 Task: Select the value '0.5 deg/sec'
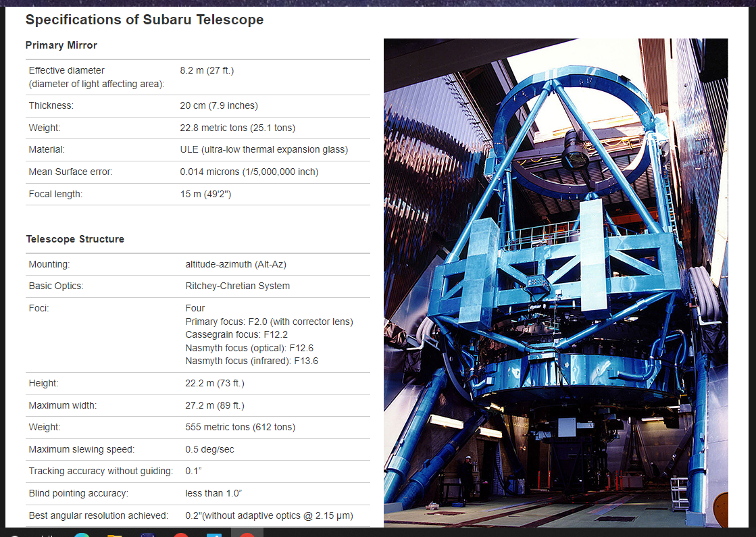pos(209,449)
